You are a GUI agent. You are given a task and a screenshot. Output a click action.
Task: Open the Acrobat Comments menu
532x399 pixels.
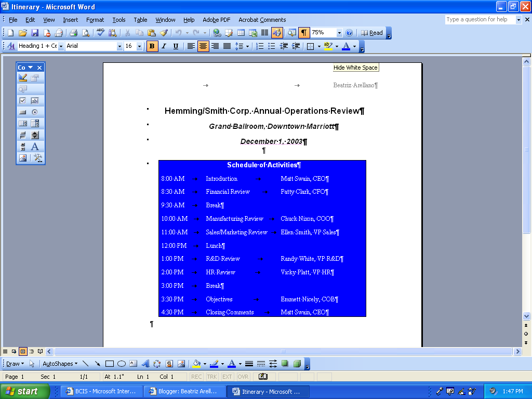pos(262,20)
